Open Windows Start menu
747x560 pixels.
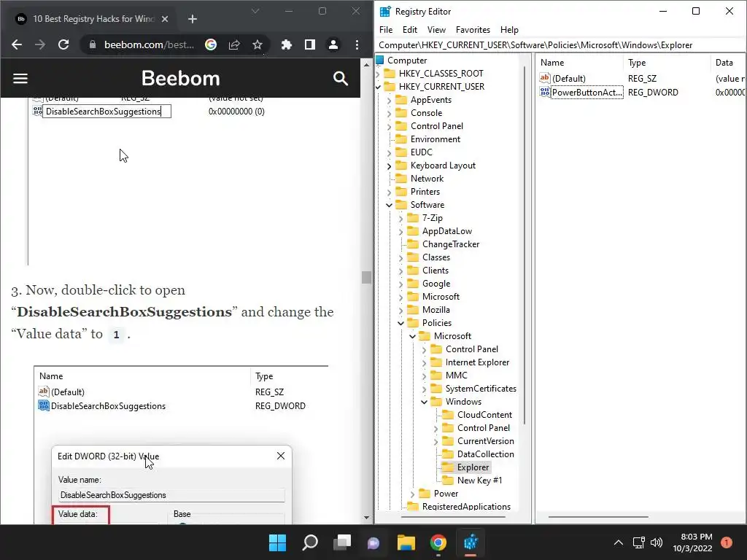(278, 542)
